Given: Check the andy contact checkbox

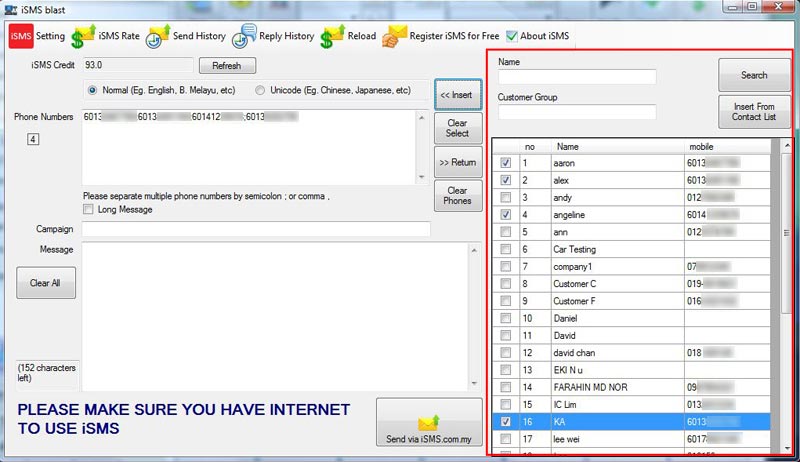Looking at the screenshot, I should pos(506,197).
